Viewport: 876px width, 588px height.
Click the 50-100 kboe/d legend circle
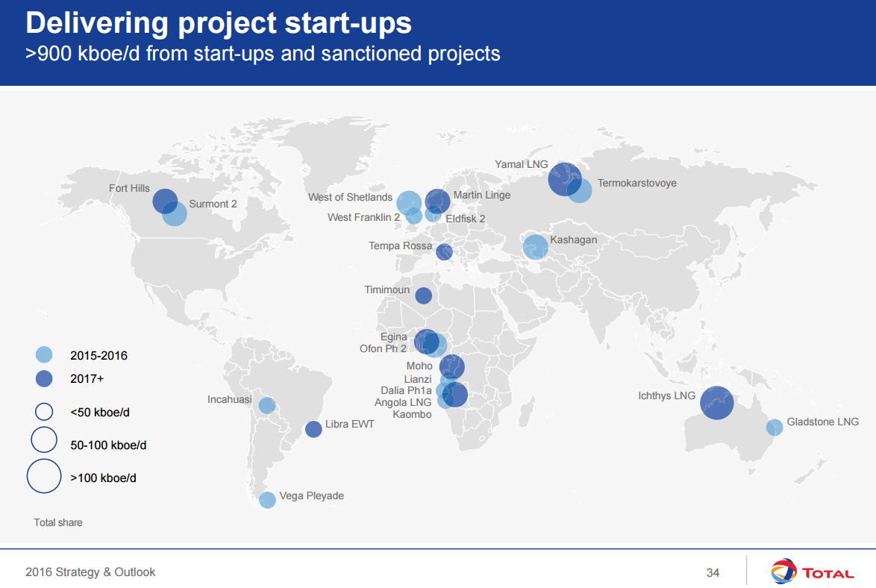coord(44,440)
